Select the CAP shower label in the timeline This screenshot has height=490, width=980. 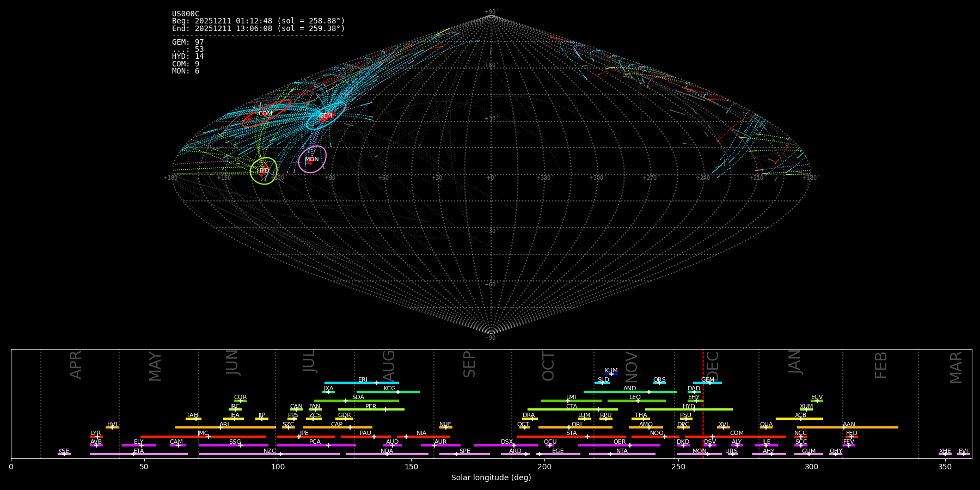coord(337,425)
